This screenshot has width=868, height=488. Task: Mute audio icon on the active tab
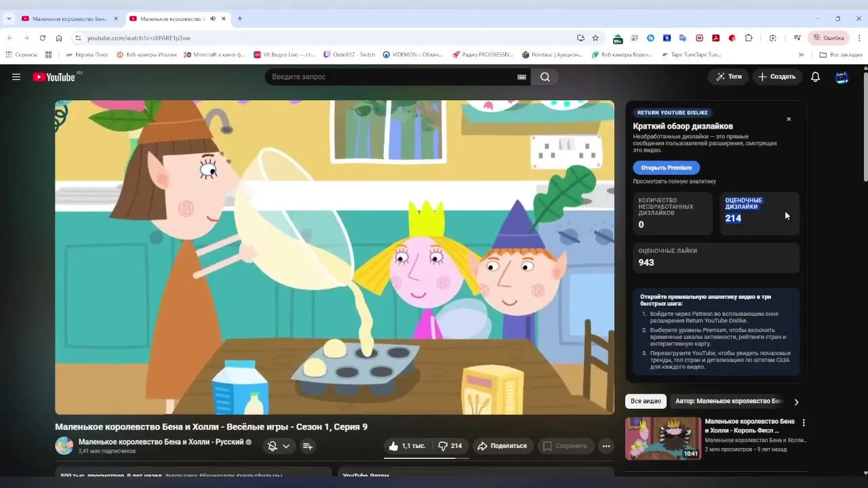tap(213, 19)
